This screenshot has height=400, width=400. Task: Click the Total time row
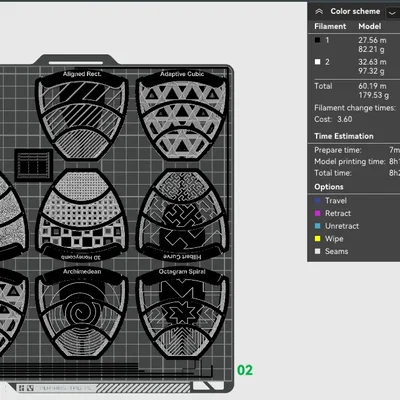tap(357, 173)
